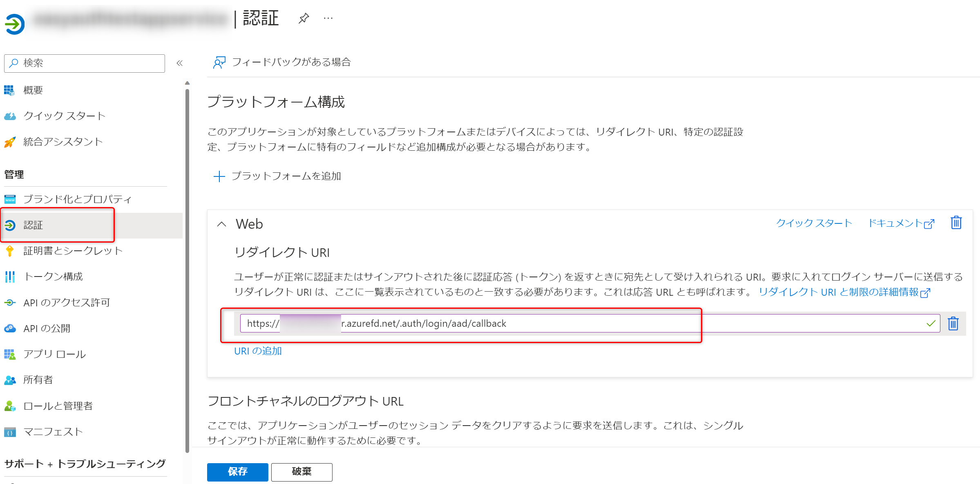
Task: Open API のアクセス許可 page
Action: click(66, 302)
